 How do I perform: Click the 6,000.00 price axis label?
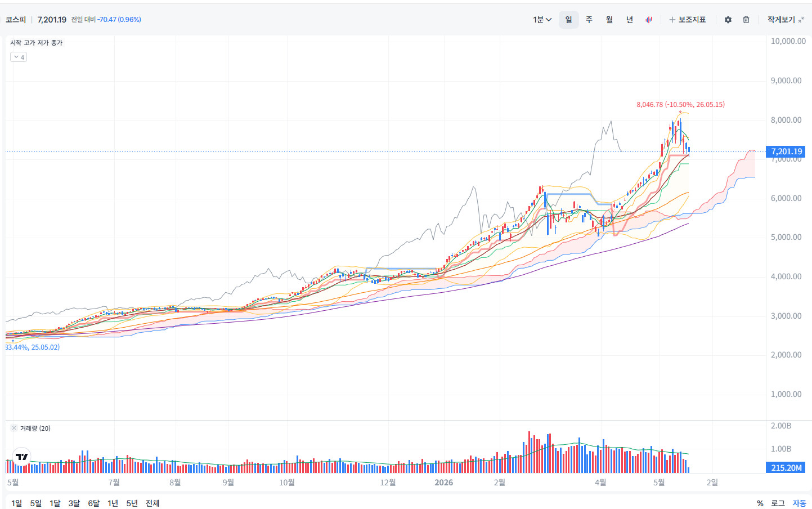(786, 198)
